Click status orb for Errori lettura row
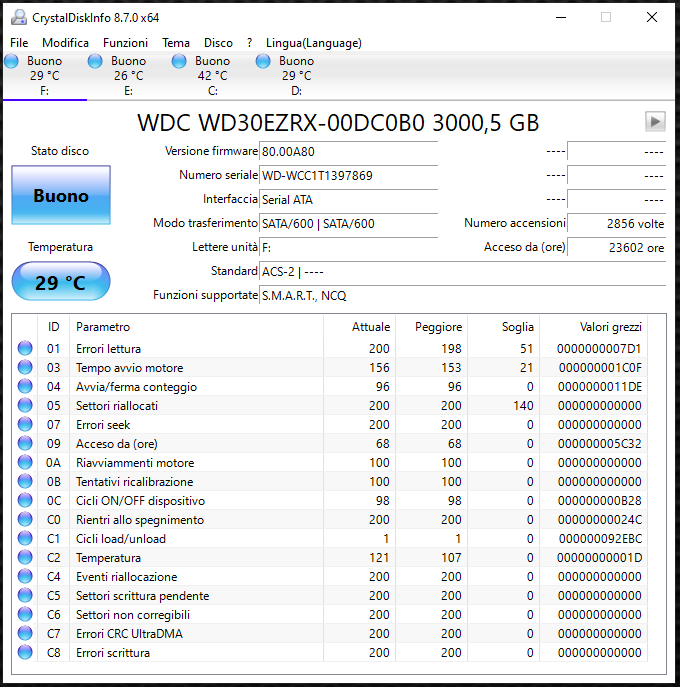Image resolution: width=680 pixels, height=687 pixels. click(x=25, y=348)
